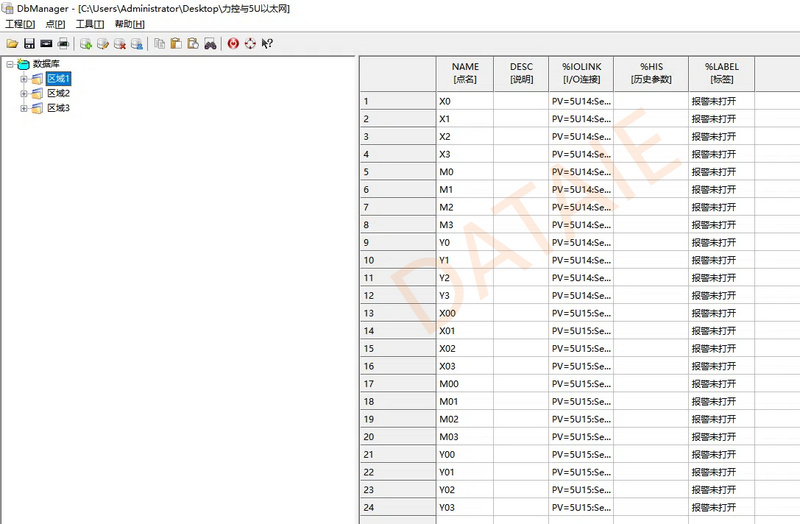Click the point name cell X02

[x=465, y=348]
